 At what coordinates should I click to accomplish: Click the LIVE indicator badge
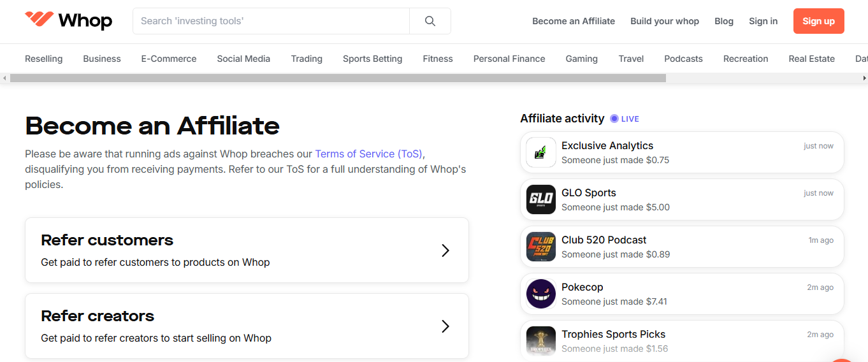(625, 119)
